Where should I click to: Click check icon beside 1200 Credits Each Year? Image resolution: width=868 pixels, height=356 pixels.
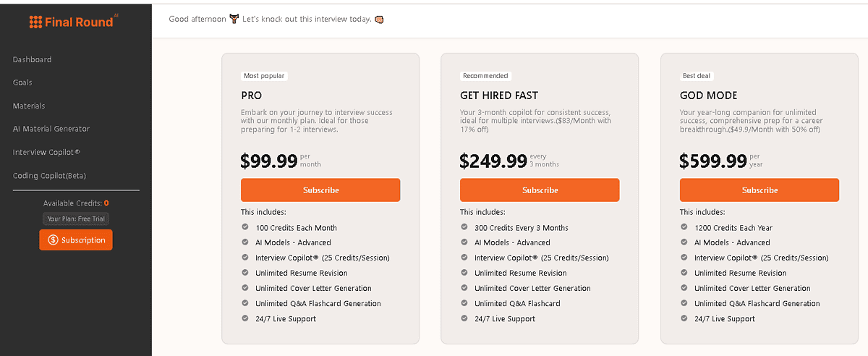[x=684, y=227]
